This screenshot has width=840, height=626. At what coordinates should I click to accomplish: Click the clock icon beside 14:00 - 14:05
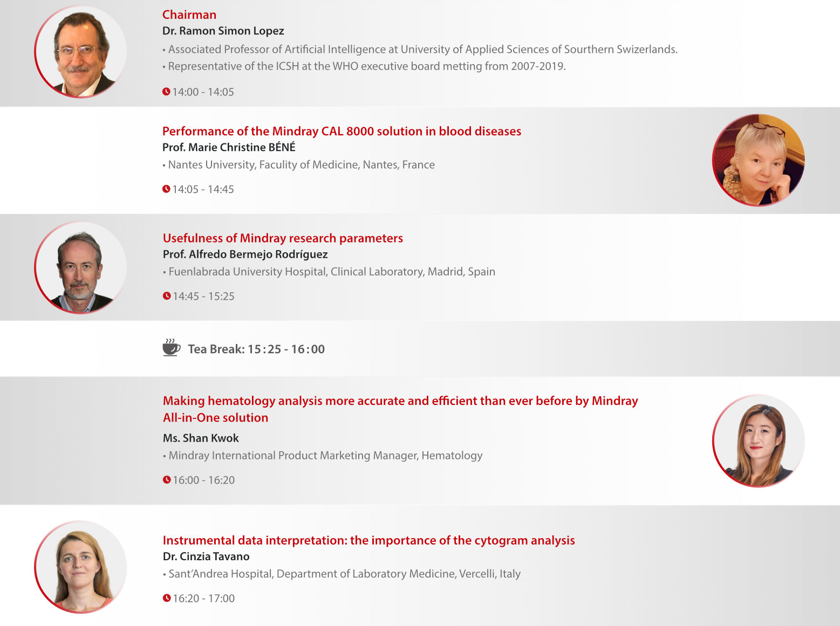pyautogui.click(x=166, y=92)
